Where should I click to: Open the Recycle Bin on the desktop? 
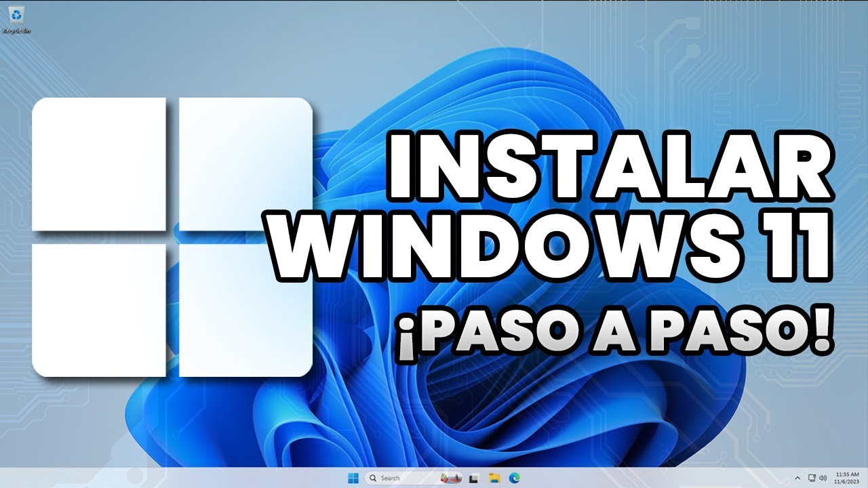coord(17,15)
